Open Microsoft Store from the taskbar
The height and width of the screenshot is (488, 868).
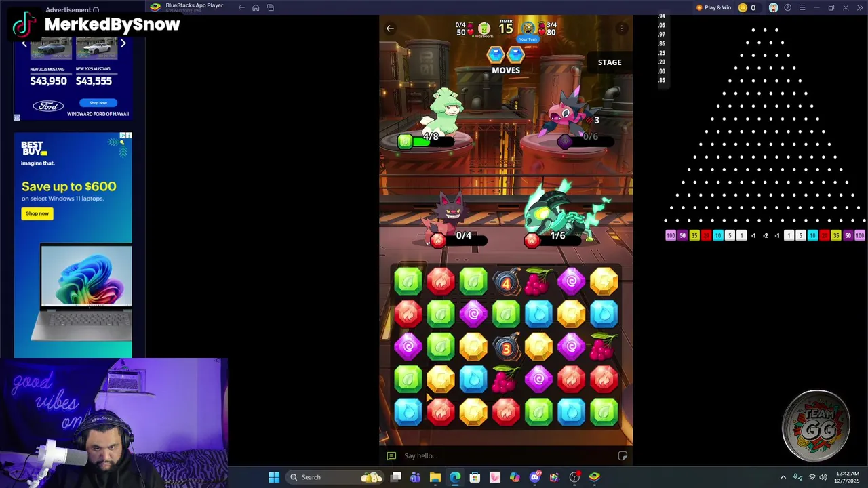pos(475,477)
